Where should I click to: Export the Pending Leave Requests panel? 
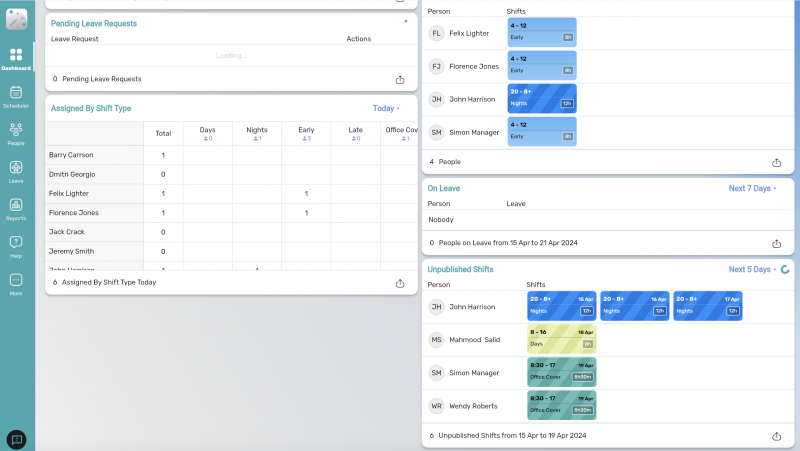pyautogui.click(x=401, y=78)
